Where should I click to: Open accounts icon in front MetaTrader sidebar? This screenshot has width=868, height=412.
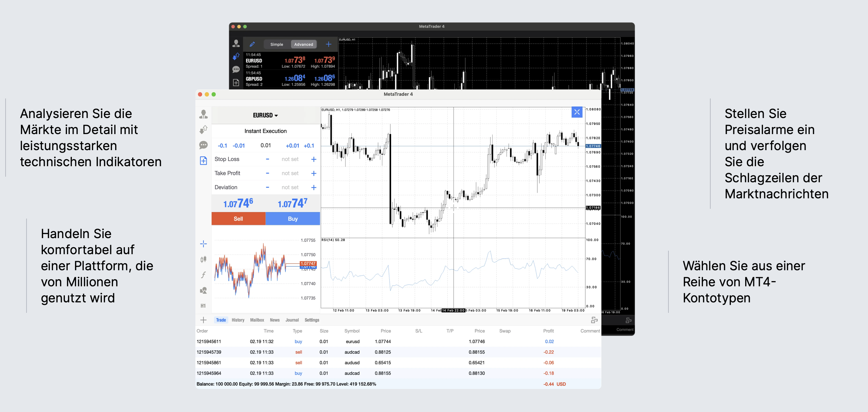(x=203, y=114)
